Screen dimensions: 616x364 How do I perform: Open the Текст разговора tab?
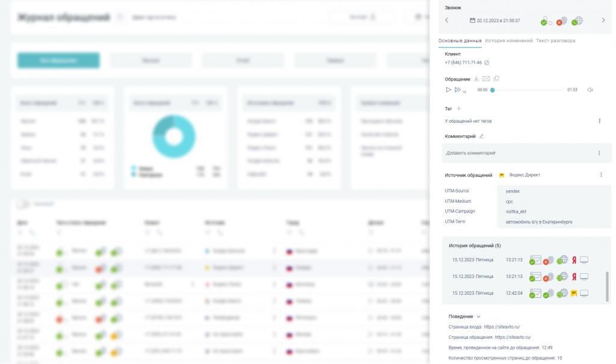click(x=555, y=40)
